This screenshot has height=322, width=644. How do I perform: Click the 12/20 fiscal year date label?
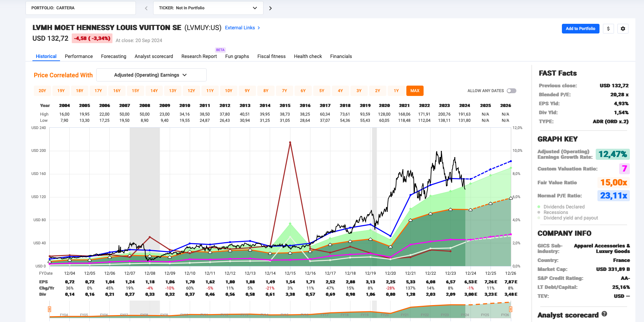click(390, 273)
